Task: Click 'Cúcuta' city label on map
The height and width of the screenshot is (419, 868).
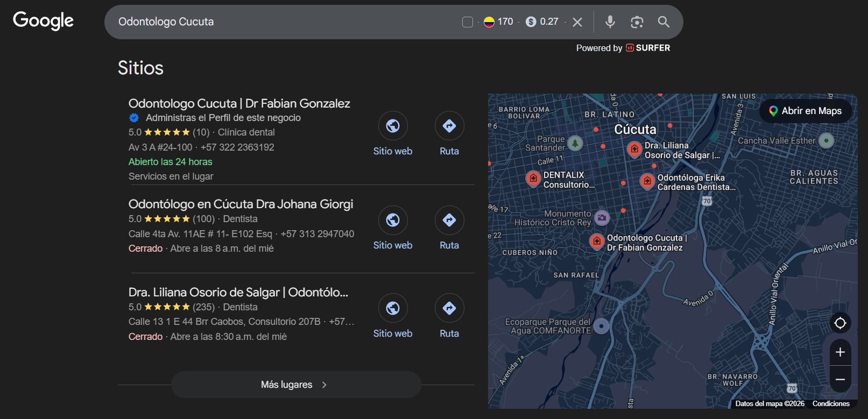Action: click(635, 130)
